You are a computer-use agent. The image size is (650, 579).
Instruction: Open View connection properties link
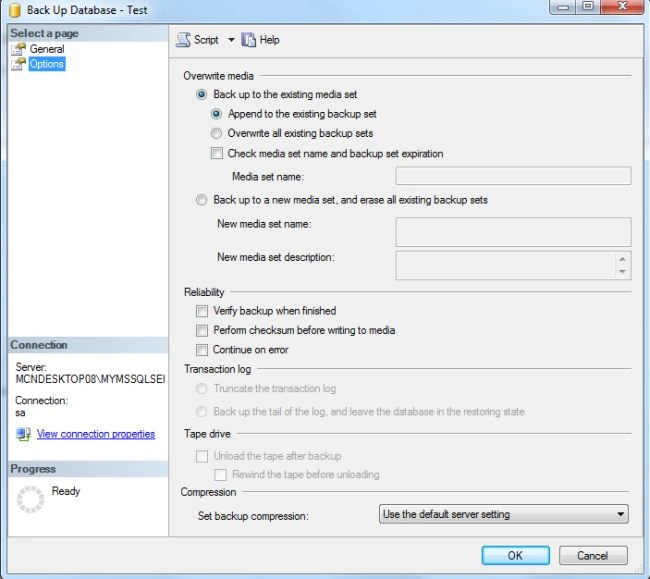pos(96,434)
